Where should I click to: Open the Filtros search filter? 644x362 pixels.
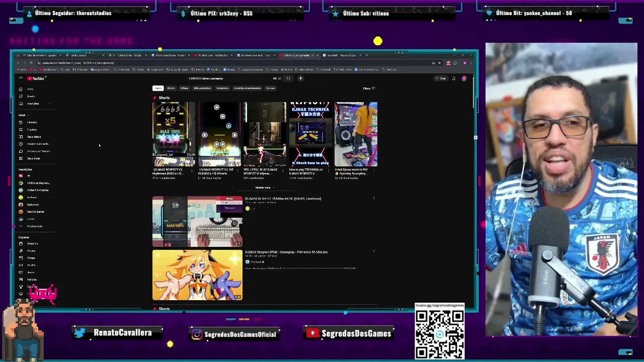point(369,88)
